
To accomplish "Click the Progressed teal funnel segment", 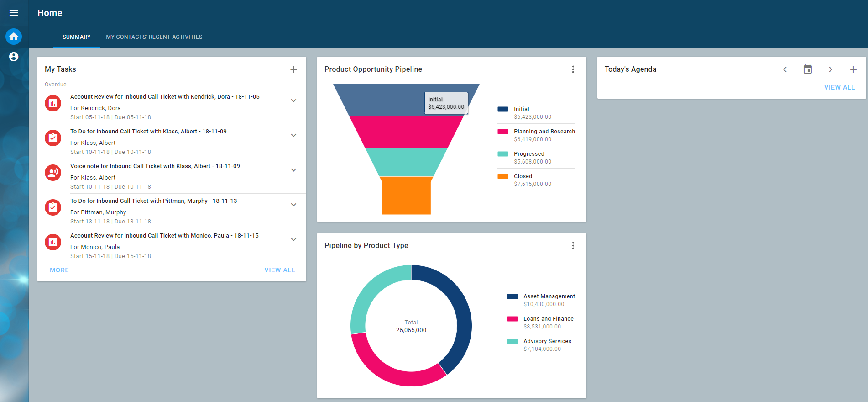I will pos(406,162).
